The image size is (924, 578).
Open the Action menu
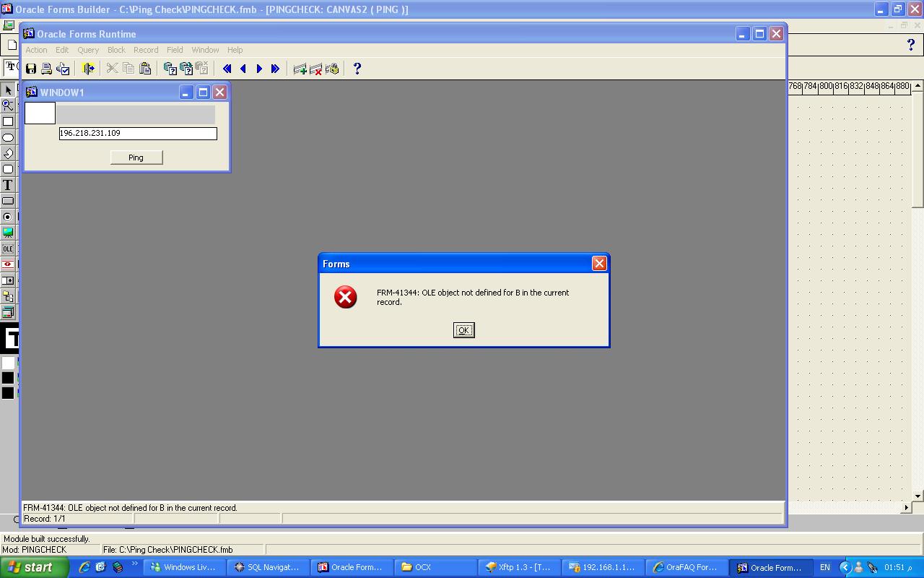click(36, 50)
